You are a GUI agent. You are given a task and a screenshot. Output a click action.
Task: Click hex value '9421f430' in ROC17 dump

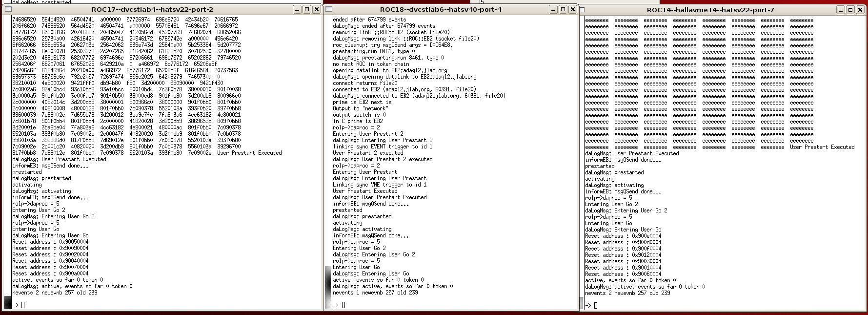(x=211, y=83)
